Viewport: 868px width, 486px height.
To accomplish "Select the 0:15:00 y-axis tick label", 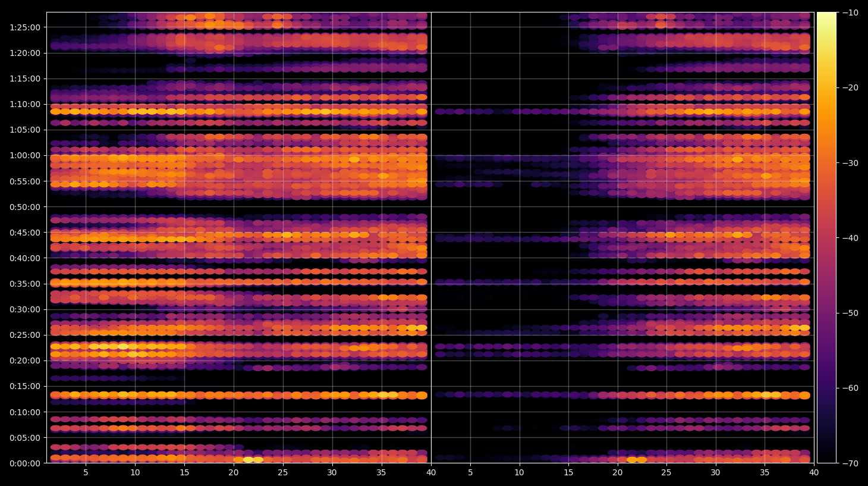I will (25, 386).
